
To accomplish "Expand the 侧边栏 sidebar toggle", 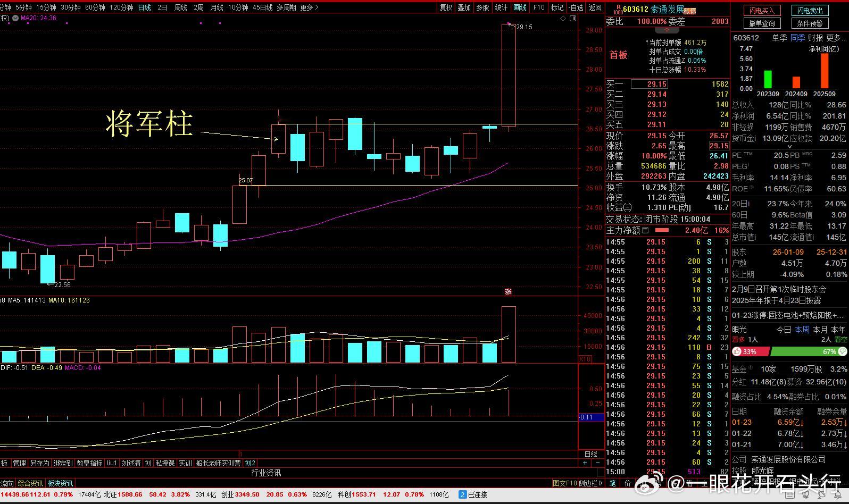I will tap(590, 483).
